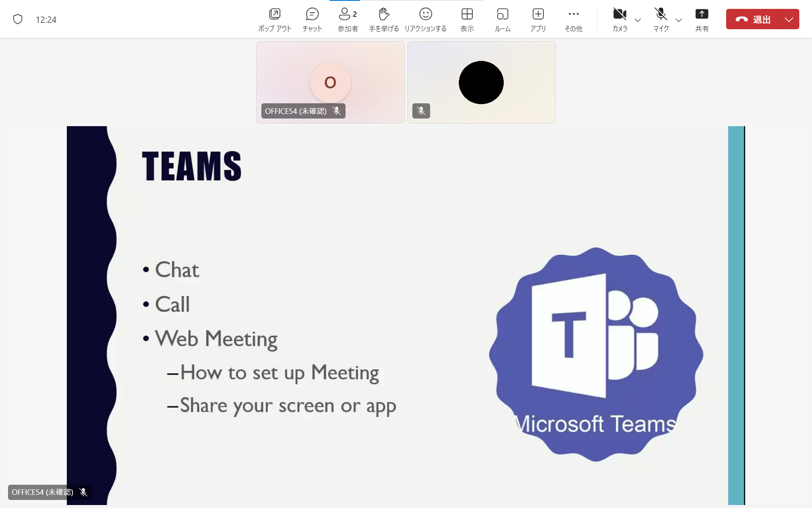Image resolution: width=812 pixels, height=508 pixels.
Task: Click the meeting timer 12:24
Action: (x=46, y=19)
